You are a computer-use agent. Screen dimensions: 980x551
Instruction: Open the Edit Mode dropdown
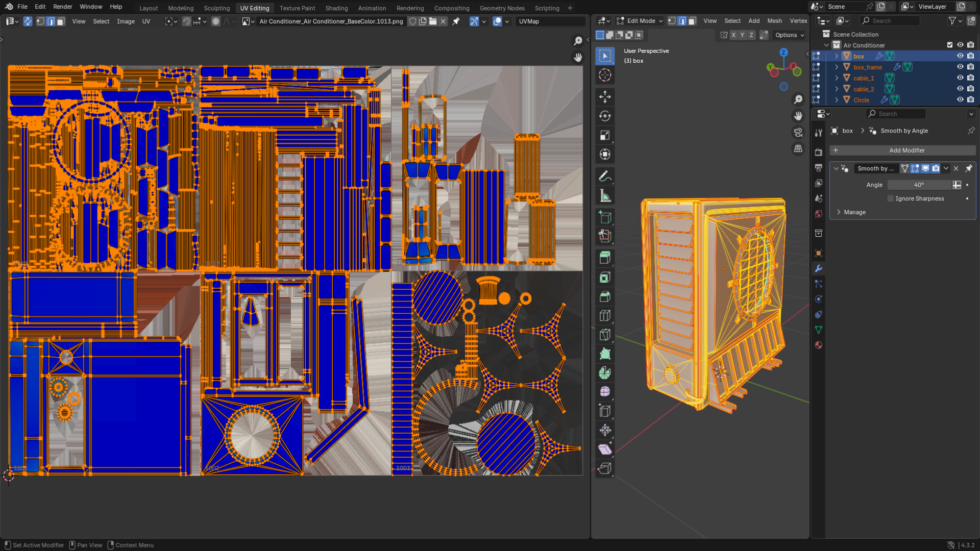[x=640, y=21]
